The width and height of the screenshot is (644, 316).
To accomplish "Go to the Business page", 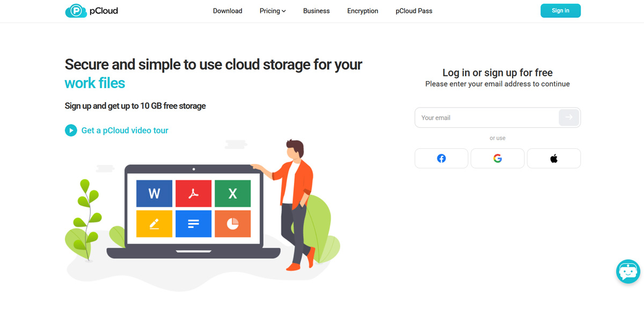I will click(x=317, y=11).
